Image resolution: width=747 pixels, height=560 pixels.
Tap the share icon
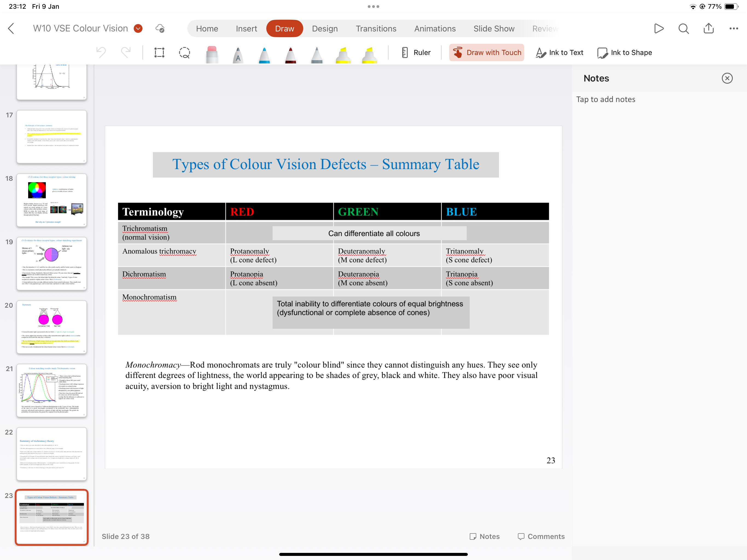coord(708,29)
